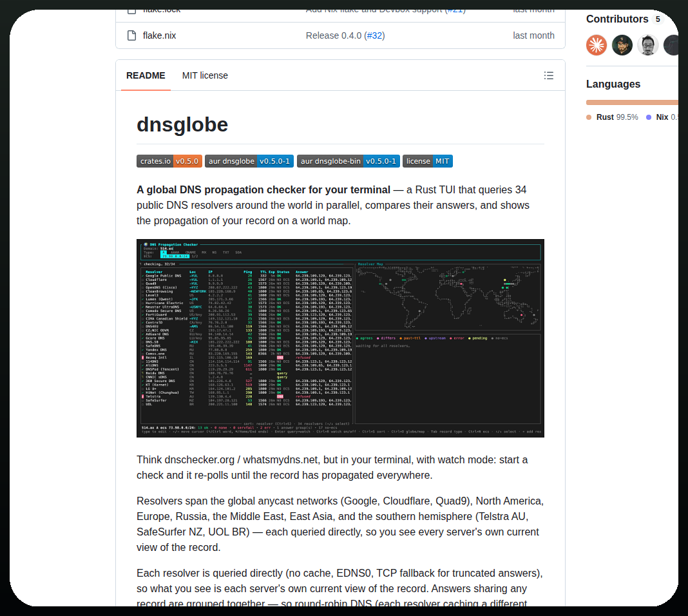Click the Languages heading

[x=613, y=84]
